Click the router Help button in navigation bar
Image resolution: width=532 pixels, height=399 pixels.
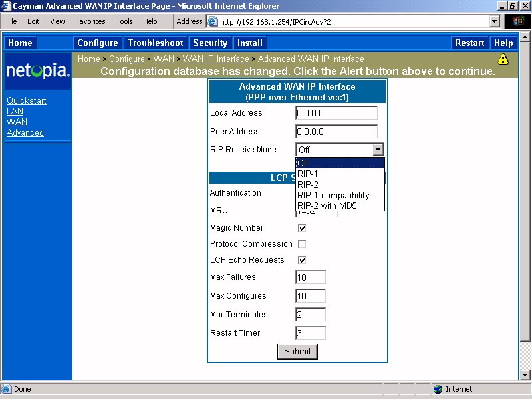click(503, 43)
